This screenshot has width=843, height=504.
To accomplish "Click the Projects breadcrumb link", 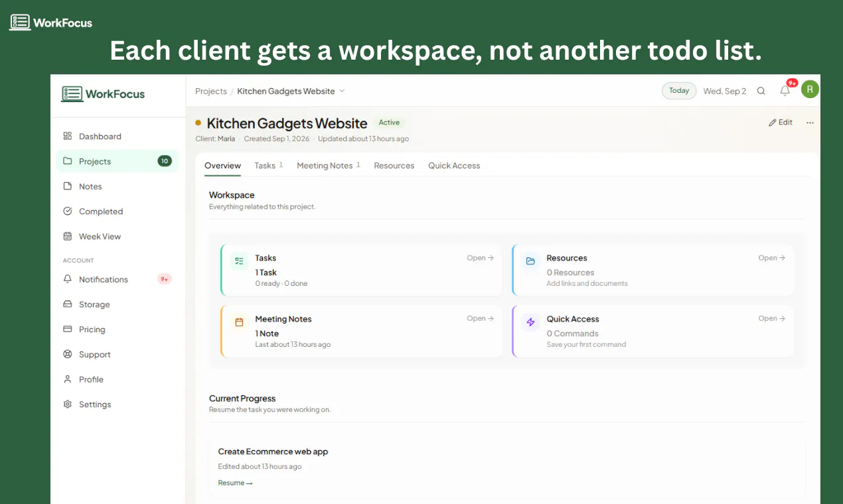I will [211, 91].
